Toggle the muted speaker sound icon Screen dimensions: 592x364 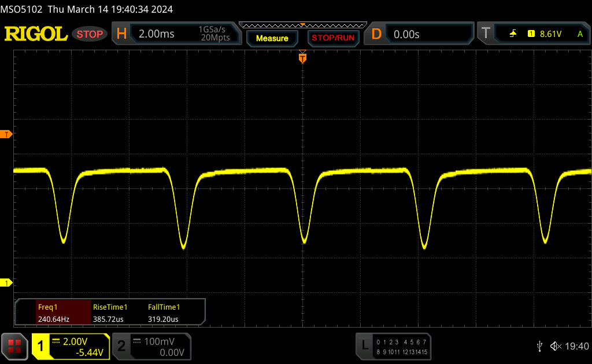point(556,346)
